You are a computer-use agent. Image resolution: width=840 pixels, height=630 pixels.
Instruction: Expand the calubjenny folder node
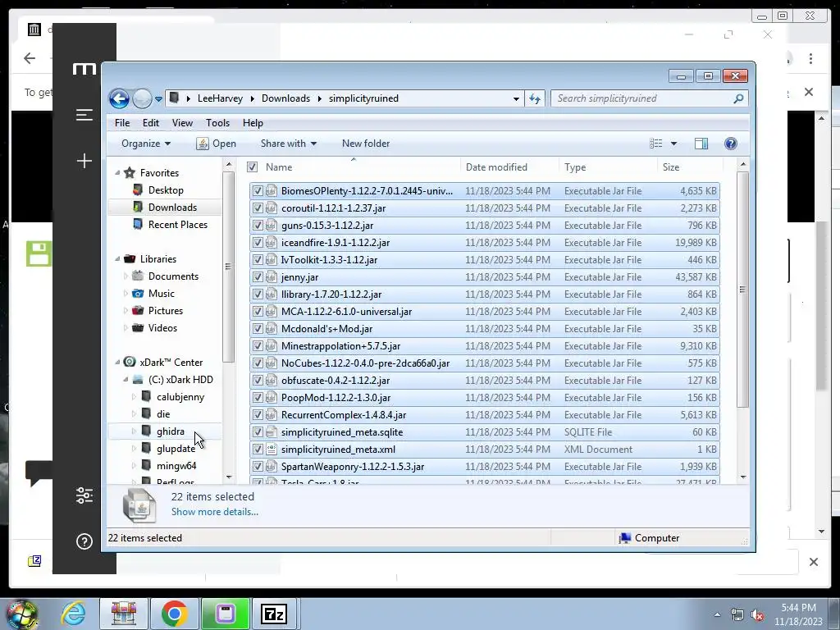pos(134,397)
